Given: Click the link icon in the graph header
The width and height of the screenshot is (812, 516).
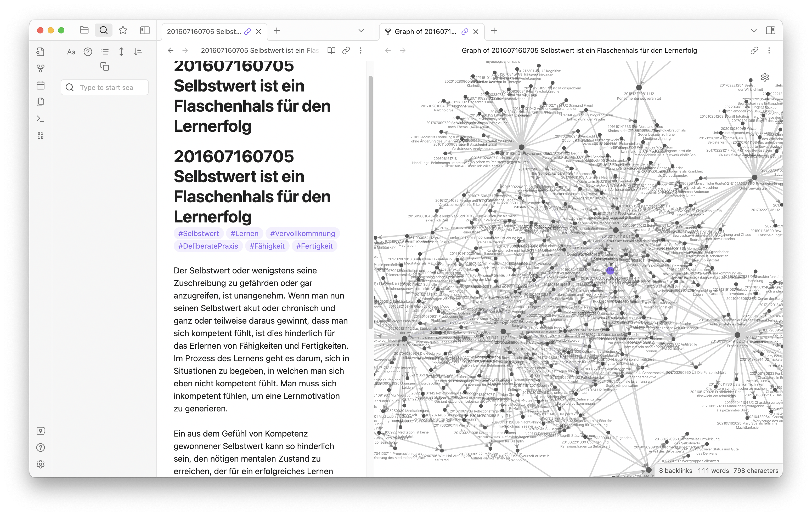Looking at the screenshot, I should 754,50.
